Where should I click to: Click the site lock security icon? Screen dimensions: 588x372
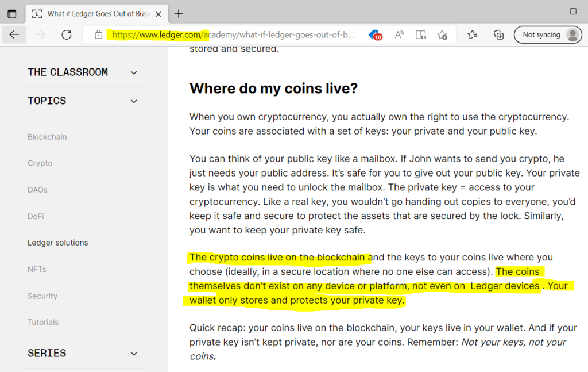tap(99, 35)
